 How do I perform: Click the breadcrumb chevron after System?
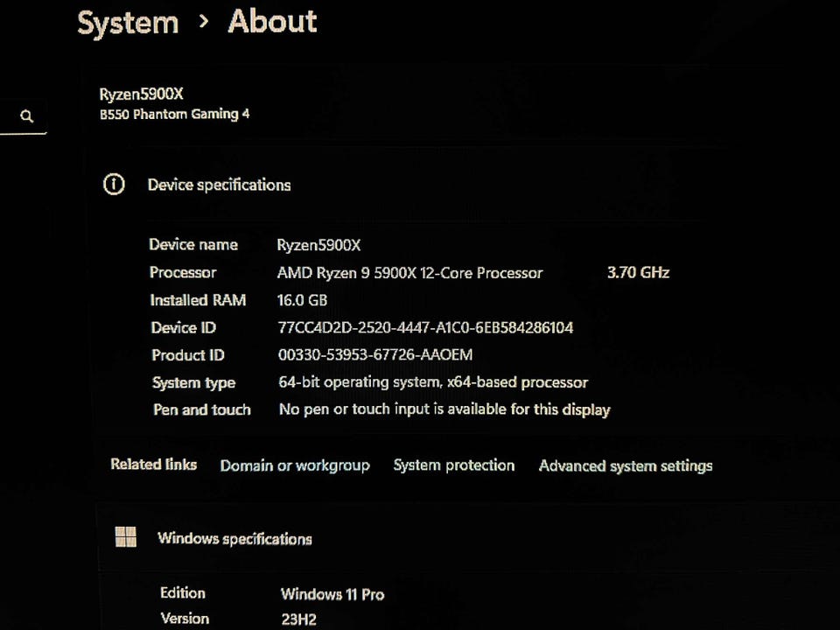204,22
